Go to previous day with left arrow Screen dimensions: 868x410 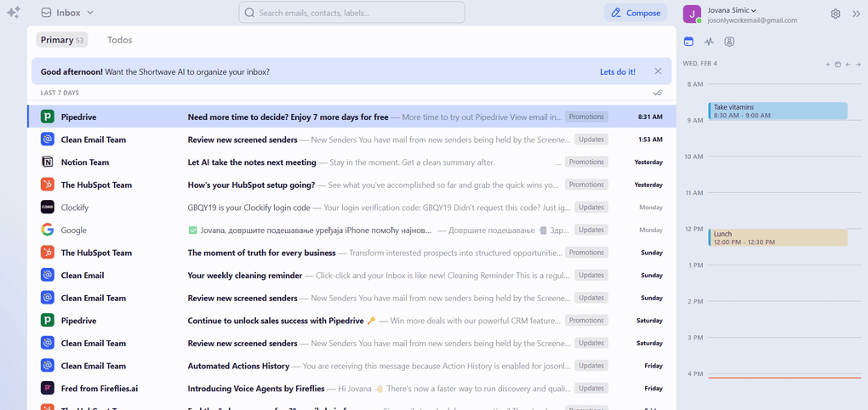pyautogui.click(x=848, y=64)
